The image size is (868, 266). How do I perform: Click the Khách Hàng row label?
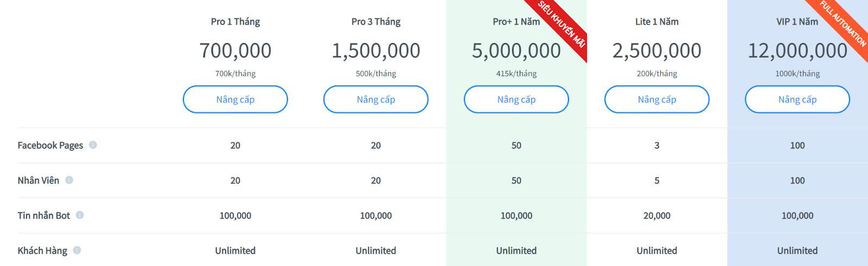[x=42, y=251]
